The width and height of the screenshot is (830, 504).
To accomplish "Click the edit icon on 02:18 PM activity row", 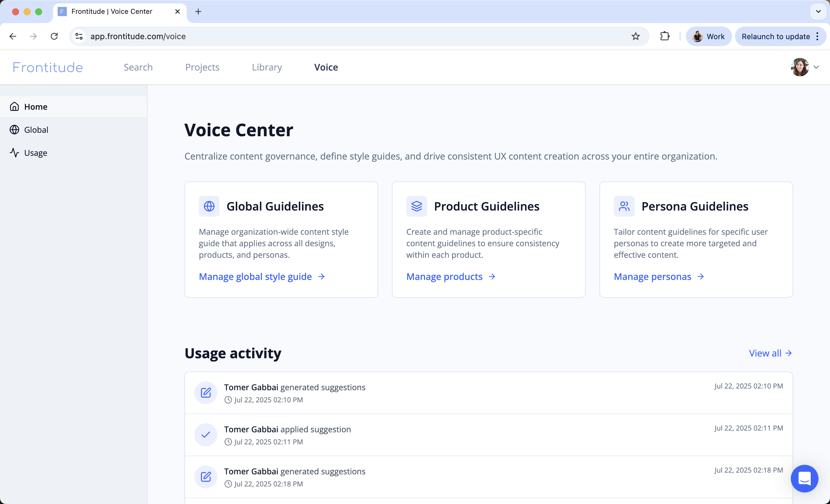I will pos(206,477).
